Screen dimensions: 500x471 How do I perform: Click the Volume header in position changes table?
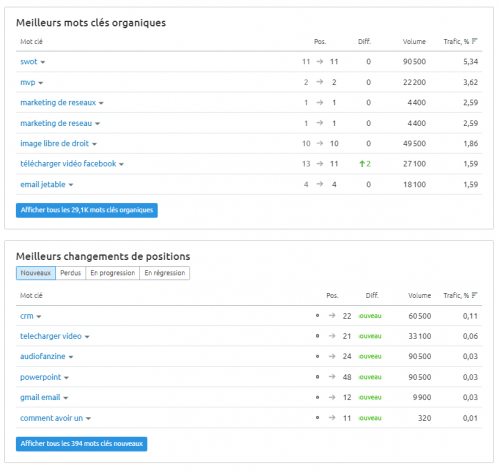click(x=419, y=296)
